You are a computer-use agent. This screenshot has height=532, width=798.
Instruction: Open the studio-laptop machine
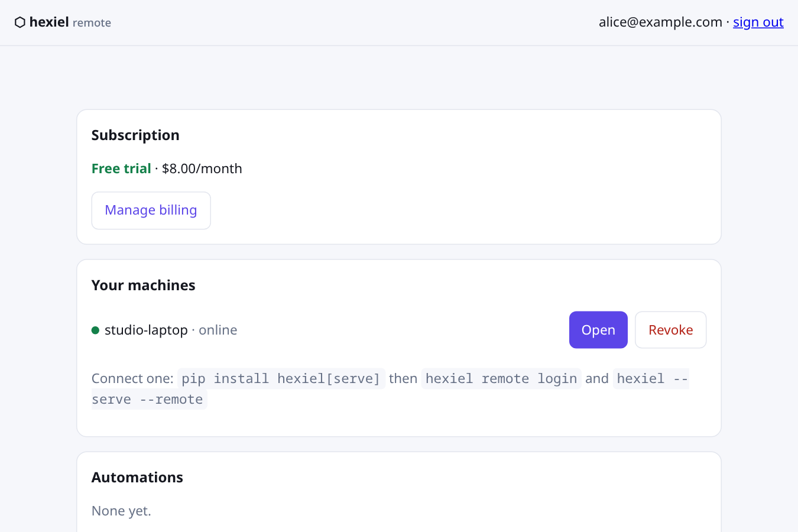pyautogui.click(x=598, y=330)
